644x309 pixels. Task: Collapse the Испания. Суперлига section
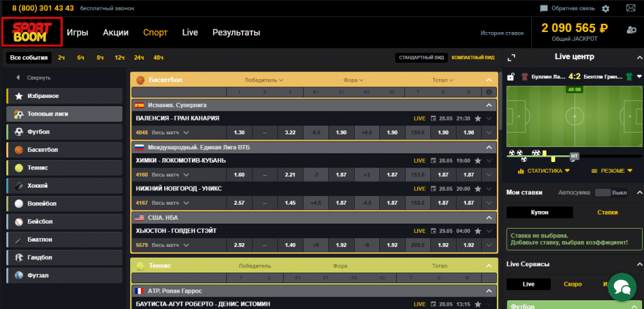point(489,105)
